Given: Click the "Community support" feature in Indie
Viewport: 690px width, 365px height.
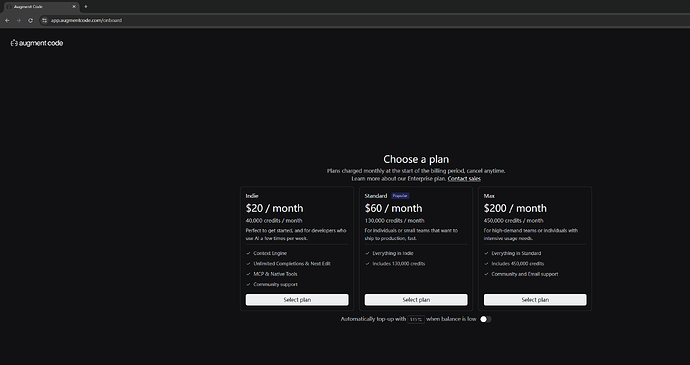Looking at the screenshot, I should click(275, 284).
